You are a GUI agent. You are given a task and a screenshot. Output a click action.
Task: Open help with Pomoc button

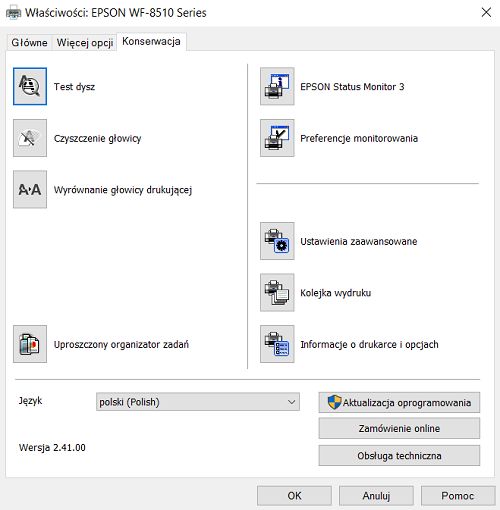pos(458,496)
